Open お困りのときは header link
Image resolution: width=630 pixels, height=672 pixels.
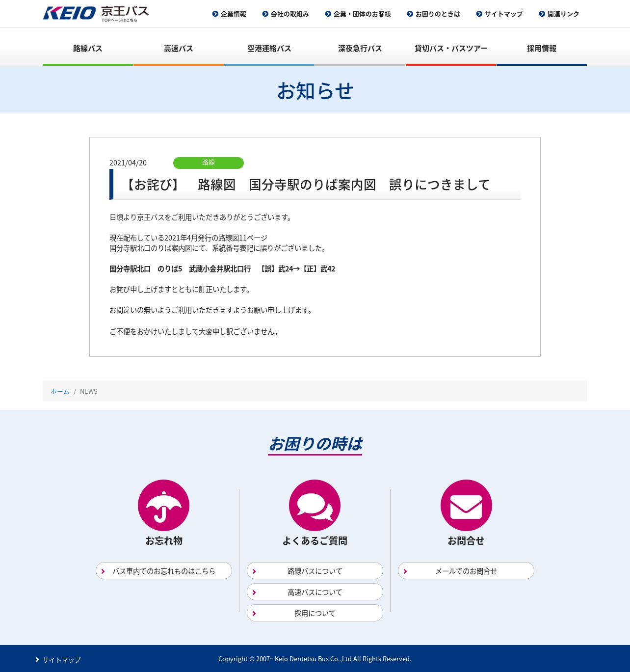(x=438, y=14)
